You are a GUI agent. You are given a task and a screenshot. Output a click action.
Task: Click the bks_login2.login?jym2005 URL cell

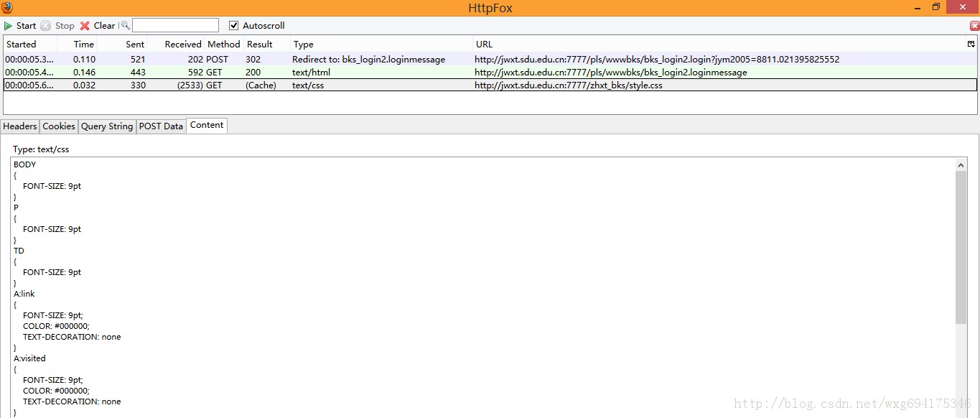[x=657, y=60]
